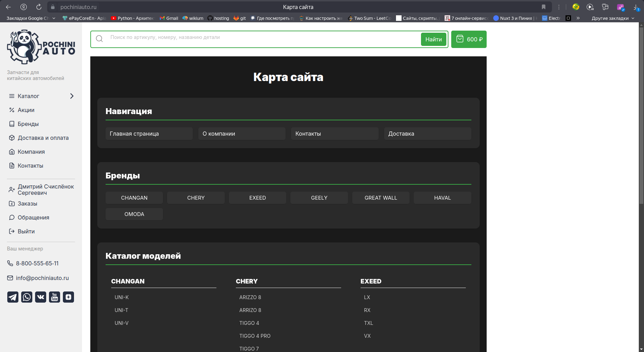
Task: Open browser downloads arrow icon
Action: coord(636,7)
